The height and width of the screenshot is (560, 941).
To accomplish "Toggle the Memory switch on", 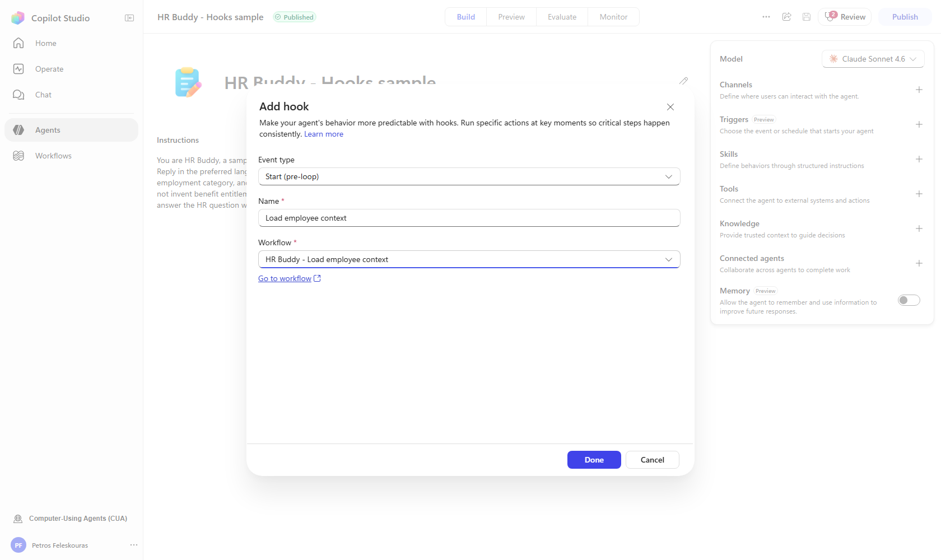I will [x=909, y=300].
